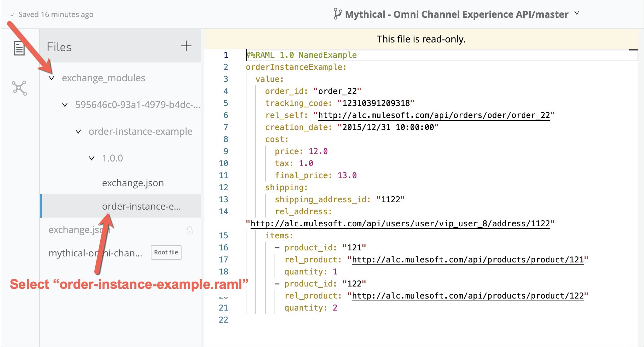This screenshot has width=644, height=347.
Task: Open the Files panel icon in sidebar
Action: (19, 48)
